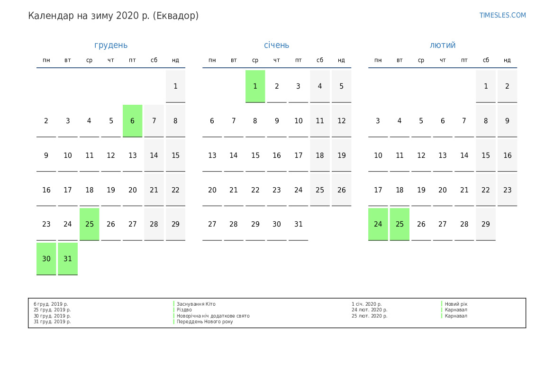Click legend date '24 лют. 2020 р.'
The image size is (554, 392).
pyautogui.click(x=370, y=310)
